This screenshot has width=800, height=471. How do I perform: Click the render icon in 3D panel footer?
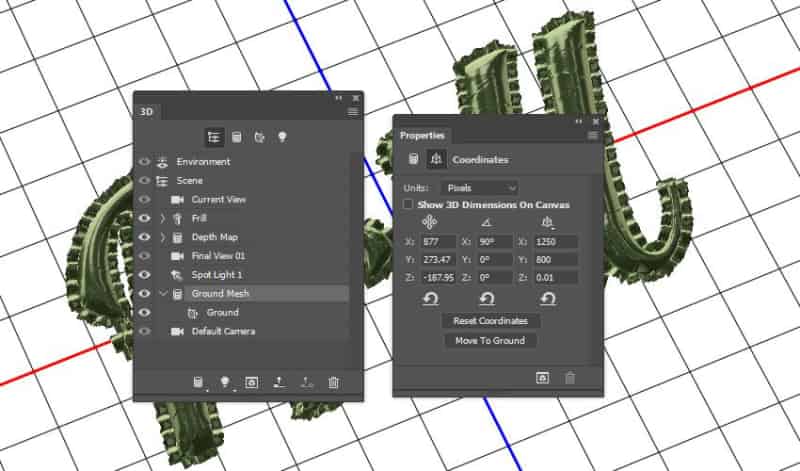point(252,382)
